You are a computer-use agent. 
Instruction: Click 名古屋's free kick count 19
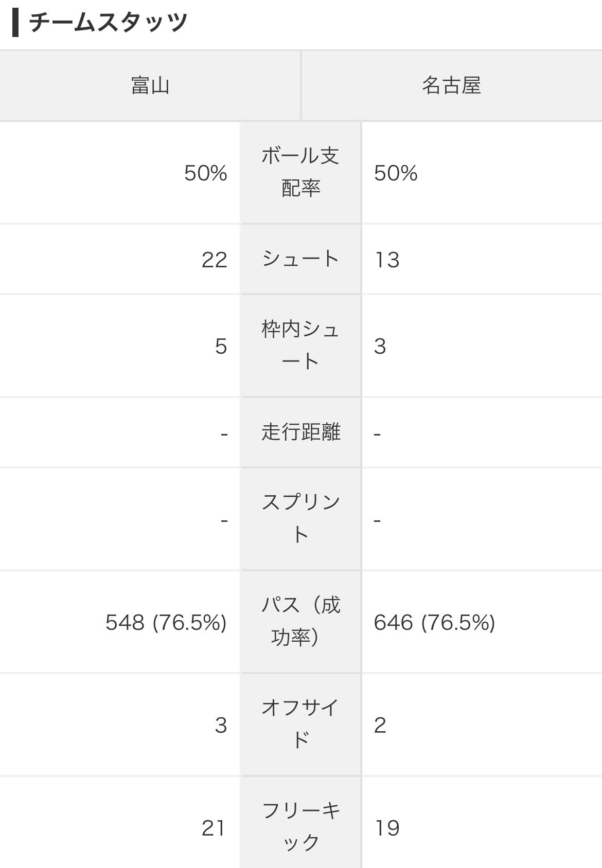pos(387,828)
